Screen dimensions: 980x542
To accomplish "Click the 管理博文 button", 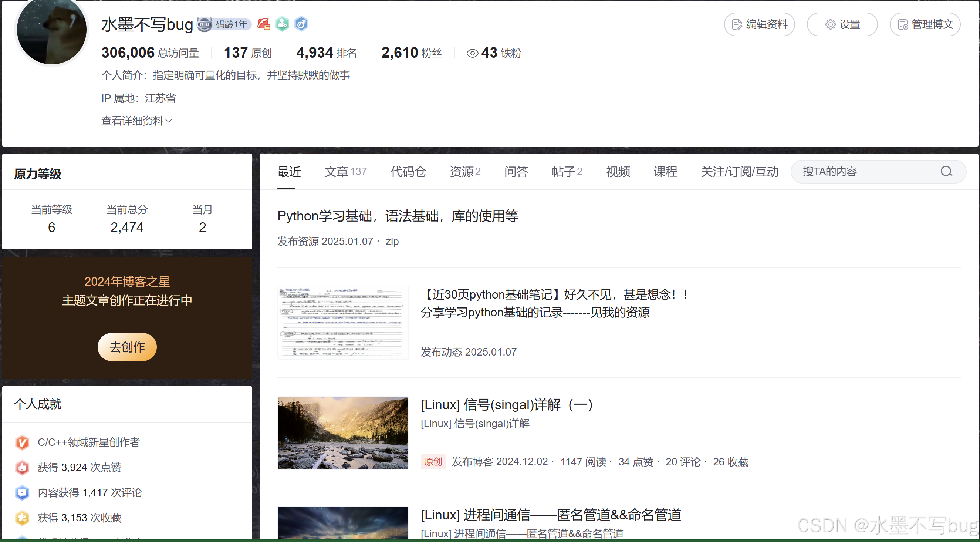I will pyautogui.click(x=925, y=24).
